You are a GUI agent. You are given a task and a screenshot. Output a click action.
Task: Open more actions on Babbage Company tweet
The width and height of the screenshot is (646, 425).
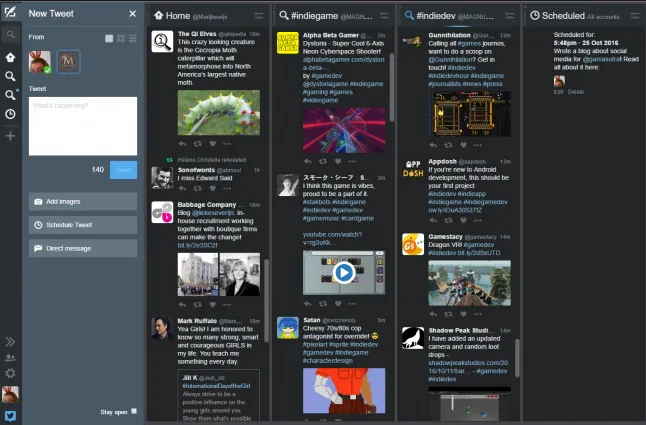click(227, 305)
